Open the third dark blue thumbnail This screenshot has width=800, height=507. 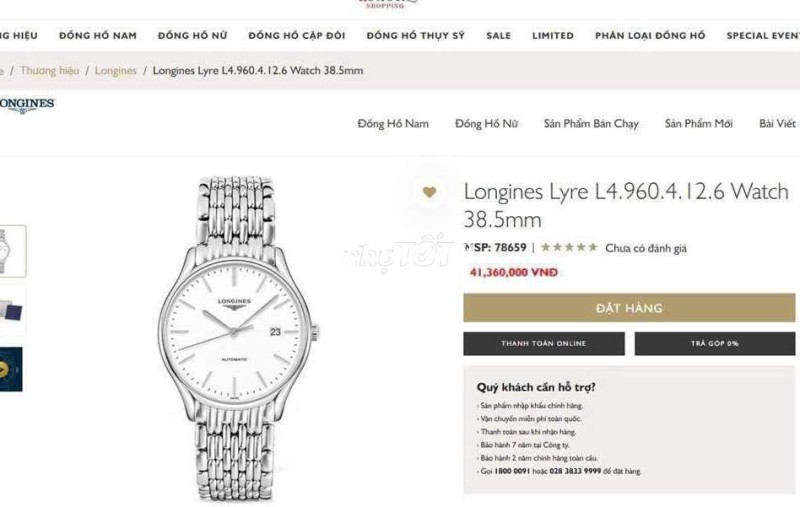click(x=11, y=369)
